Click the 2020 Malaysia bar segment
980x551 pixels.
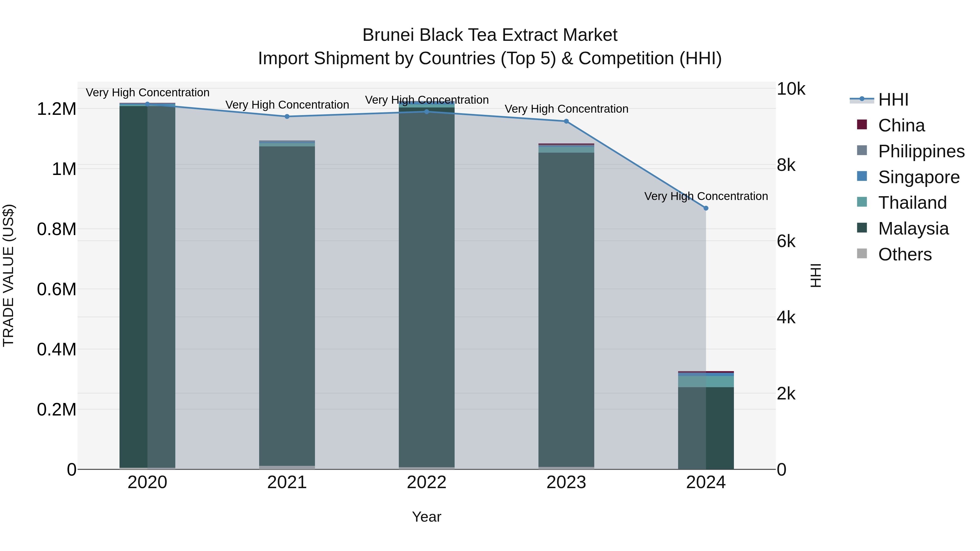148,287
